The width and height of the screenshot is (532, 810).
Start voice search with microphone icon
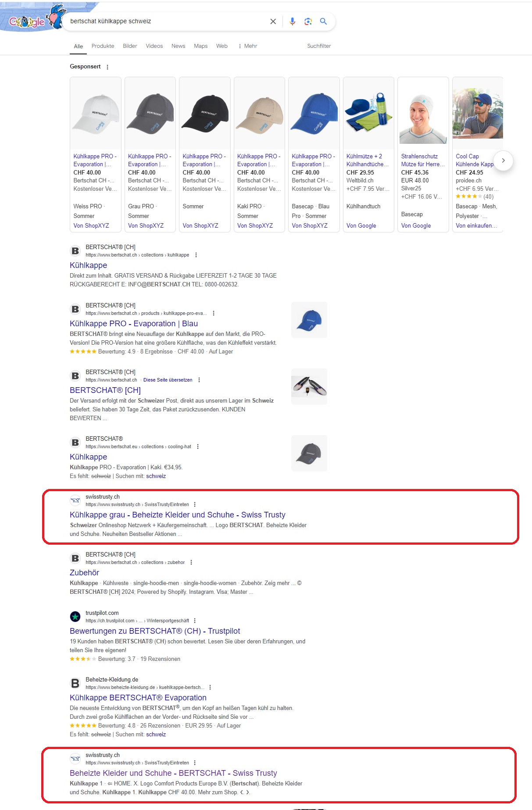(x=293, y=21)
